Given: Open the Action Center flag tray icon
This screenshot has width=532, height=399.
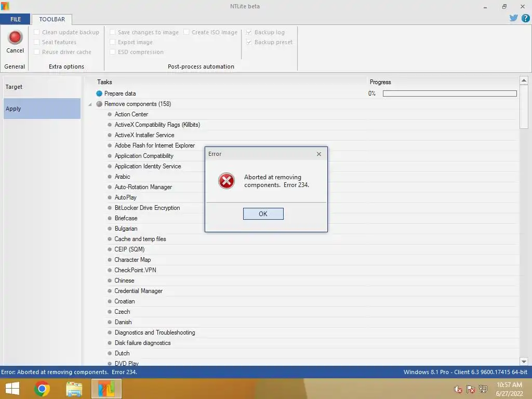Looking at the screenshot, I should pyautogui.click(x=470, y=389).
